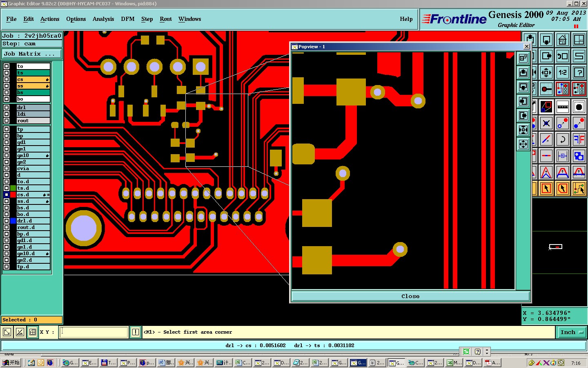This screenshot has height=368, width=588.
Task: Toggle the checkbox for layer 'rout'
Action: pyautogui.click(x=7, y=121)
